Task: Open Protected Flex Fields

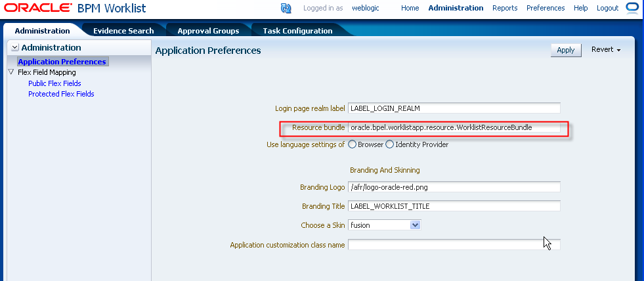Action: click(x=61, y=94)
